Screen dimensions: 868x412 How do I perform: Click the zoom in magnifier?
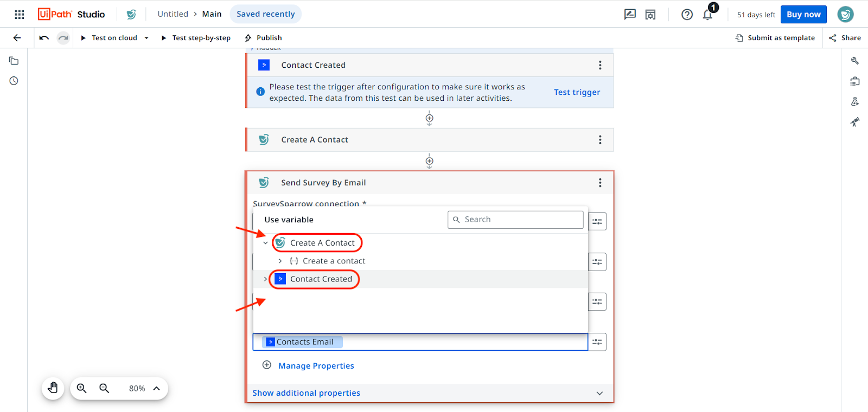pos(82,388)
